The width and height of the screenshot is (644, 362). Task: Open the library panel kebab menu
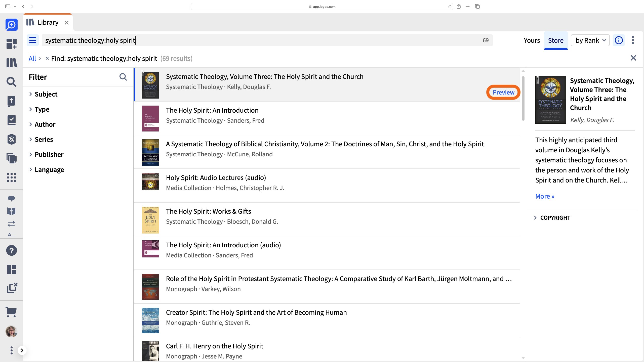[x=633, y=40]
